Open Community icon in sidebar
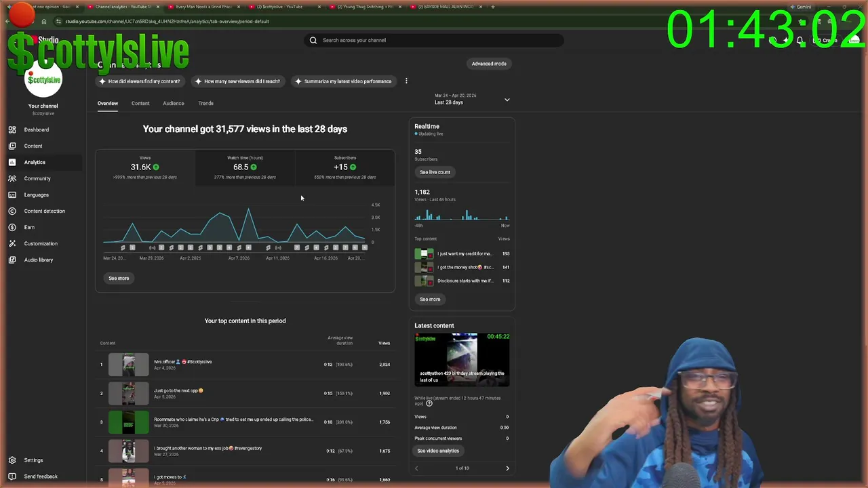This screenshot has width=868, height=488. coord(12,178)
